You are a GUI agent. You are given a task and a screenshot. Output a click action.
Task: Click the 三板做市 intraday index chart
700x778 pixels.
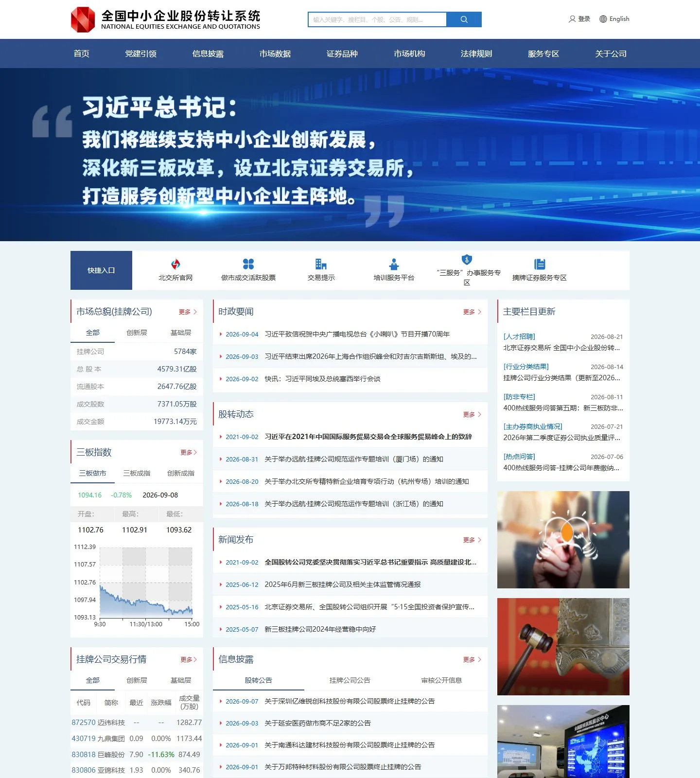pos(146,582)
